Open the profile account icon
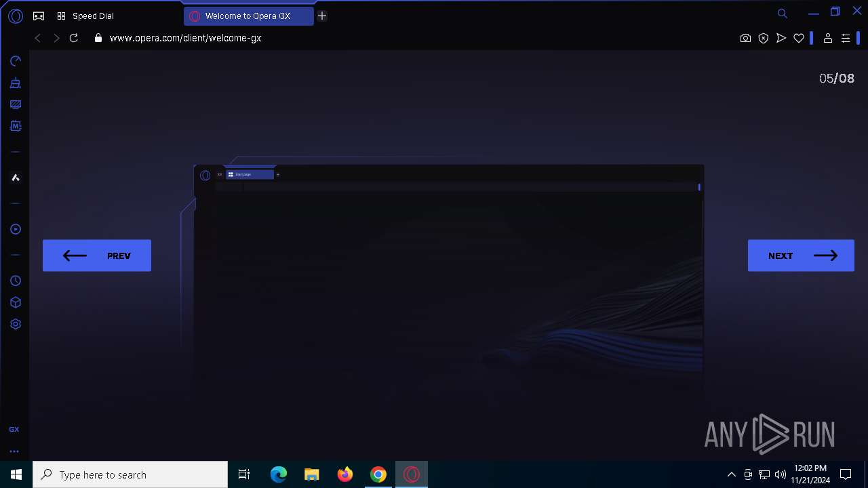868x488 pixels. pyautogui.click(x=827, y=38)
